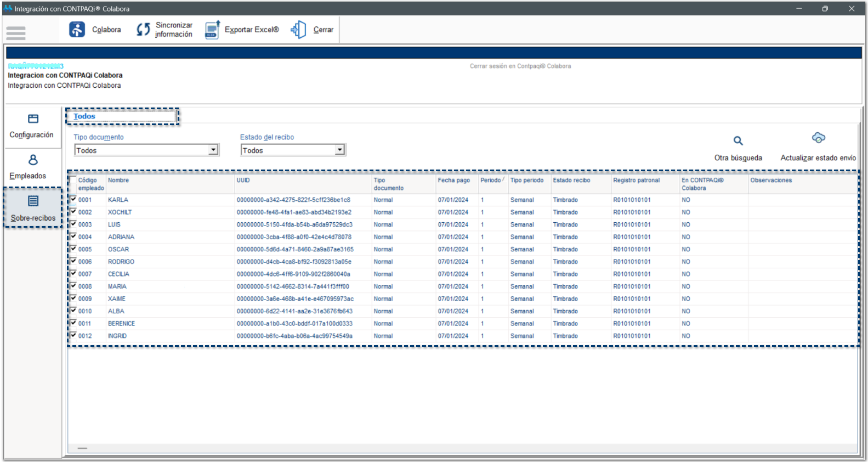Expand the Tipo documento dropdown

pyautogui.click(x=213, y=150)
